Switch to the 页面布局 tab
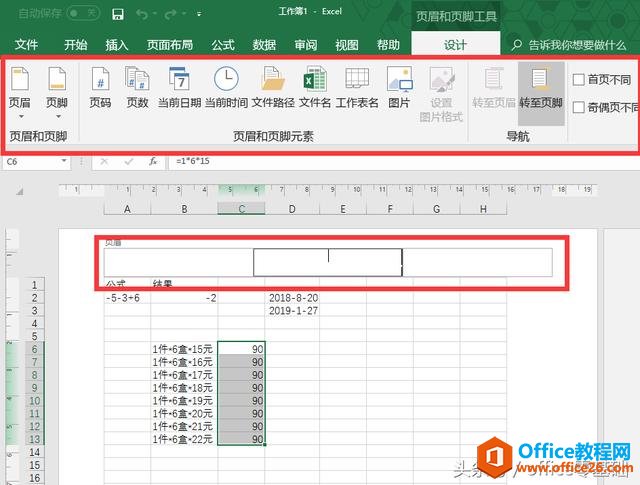The width and height of the screenshot is (640, 485). point(170,44)
